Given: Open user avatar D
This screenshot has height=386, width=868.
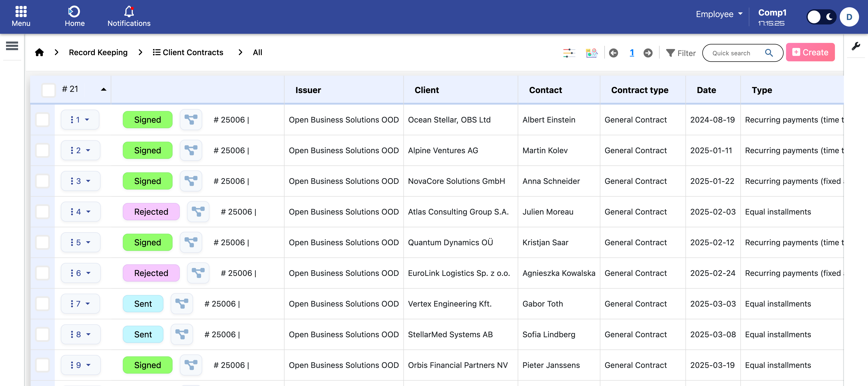Looking at the screenshot, I should 849,17.
